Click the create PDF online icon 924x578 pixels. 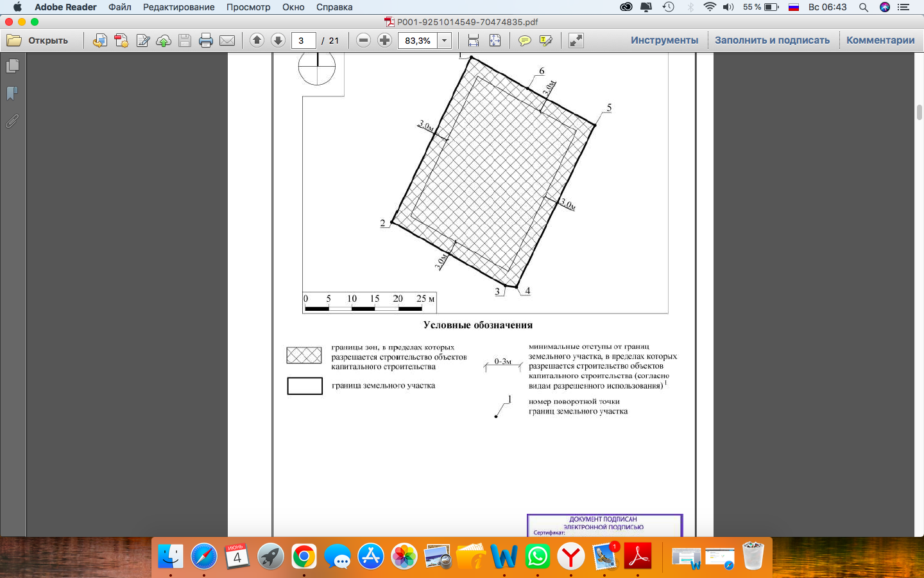coord(99,40)
